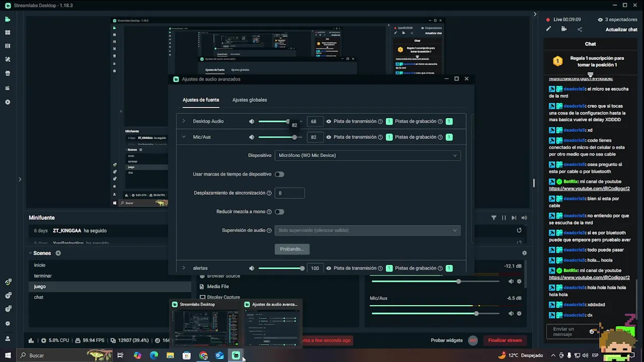Screen dimensions: 644x362
Task: Click the Desplazamiento de sincronización input
Action: tap(289, 193)
